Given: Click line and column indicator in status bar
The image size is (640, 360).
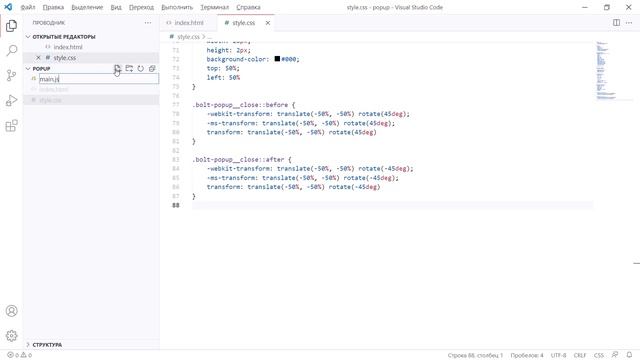Looking at the screenshot, I should coord(475,355).
